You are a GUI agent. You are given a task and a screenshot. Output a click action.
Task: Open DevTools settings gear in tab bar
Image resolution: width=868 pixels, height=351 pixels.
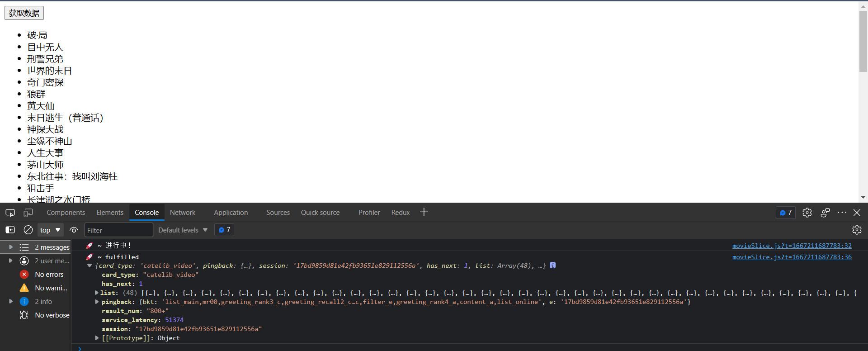pyautogui.click(x=807, y=213)
